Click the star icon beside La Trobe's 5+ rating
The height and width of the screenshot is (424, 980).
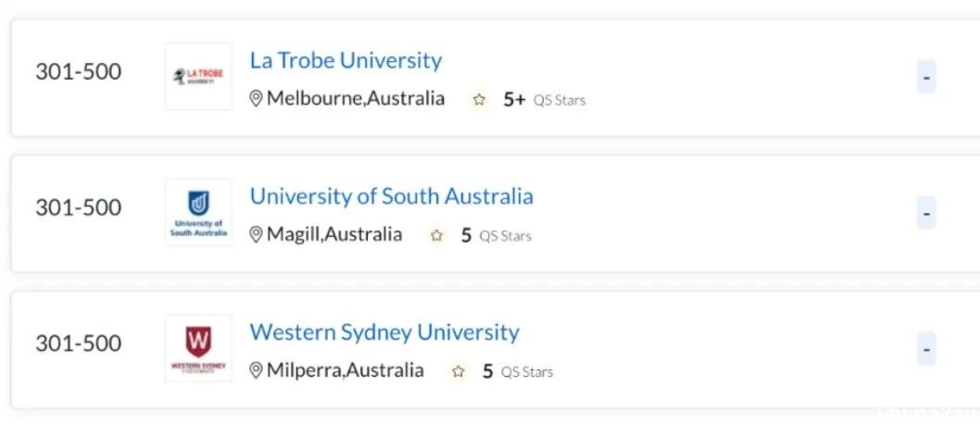click(479, 100)
